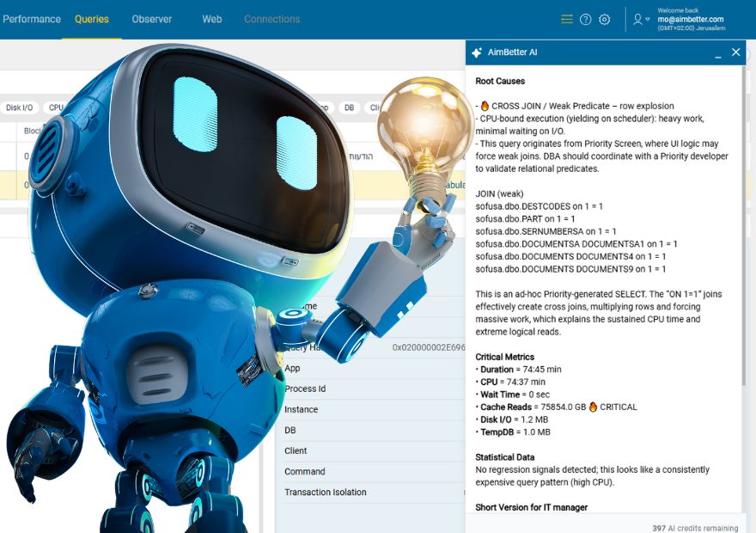Toggle the DB filter chip
The width and height of the screenshot is (756, 533).
[349, 107]
